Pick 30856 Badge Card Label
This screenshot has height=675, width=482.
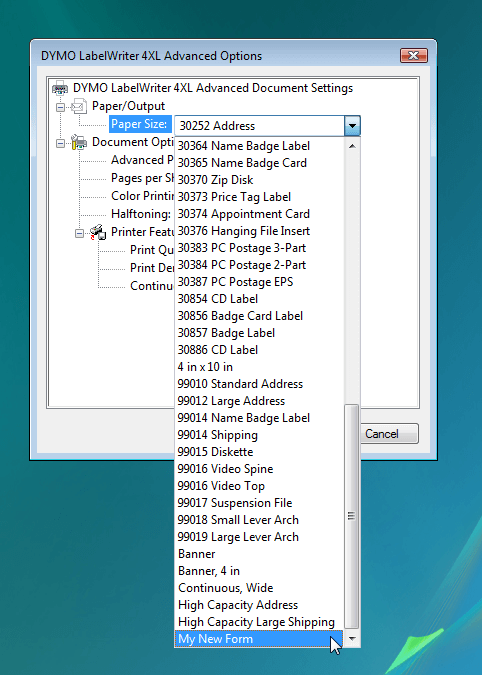click(259, 316)
